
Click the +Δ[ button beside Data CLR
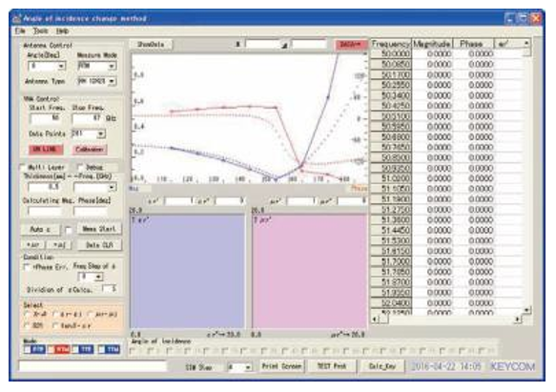(59, 245)
